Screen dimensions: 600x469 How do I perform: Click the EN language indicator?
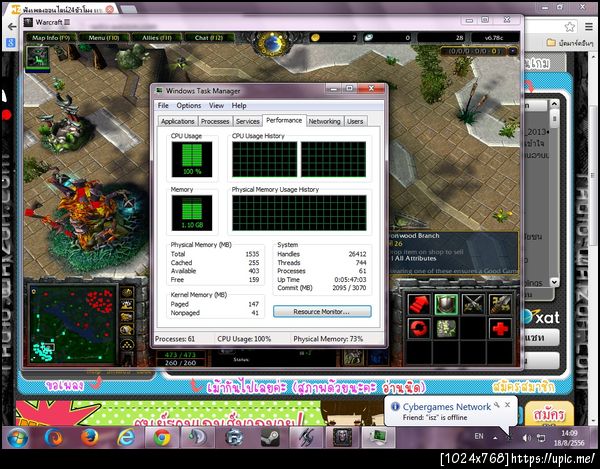(x=479, y=436)
